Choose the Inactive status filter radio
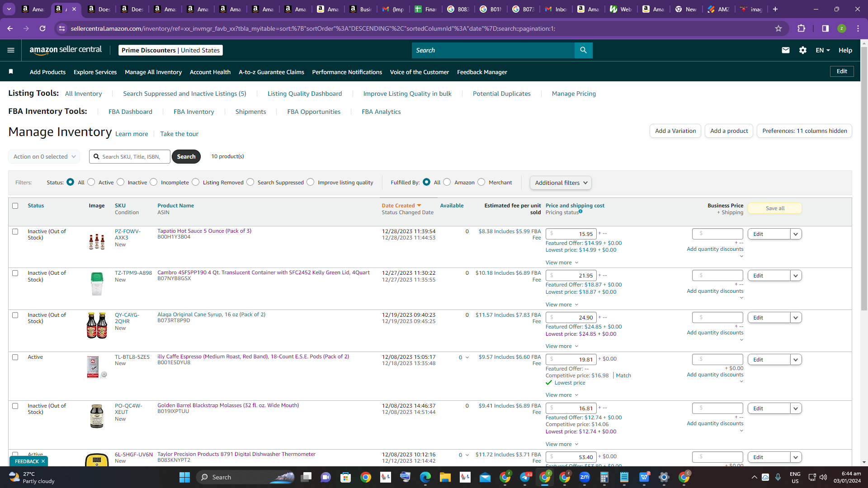The image size is (868, 488). tap(120, 182)
